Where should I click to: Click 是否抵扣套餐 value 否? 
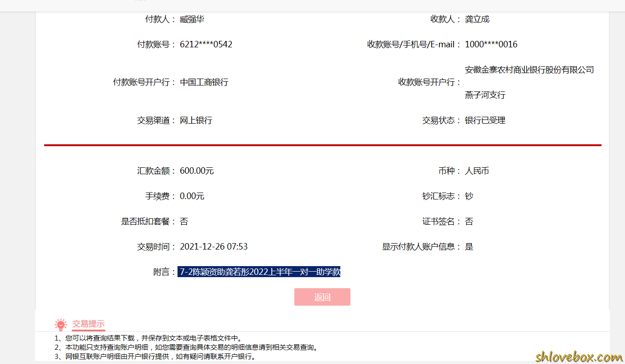[x=184, y=222]
